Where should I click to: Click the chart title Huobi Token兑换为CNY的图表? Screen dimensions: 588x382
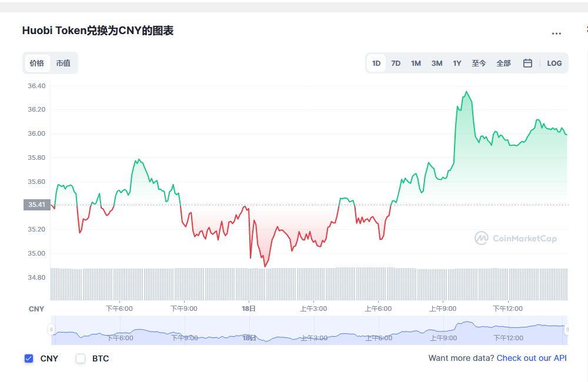98,31
